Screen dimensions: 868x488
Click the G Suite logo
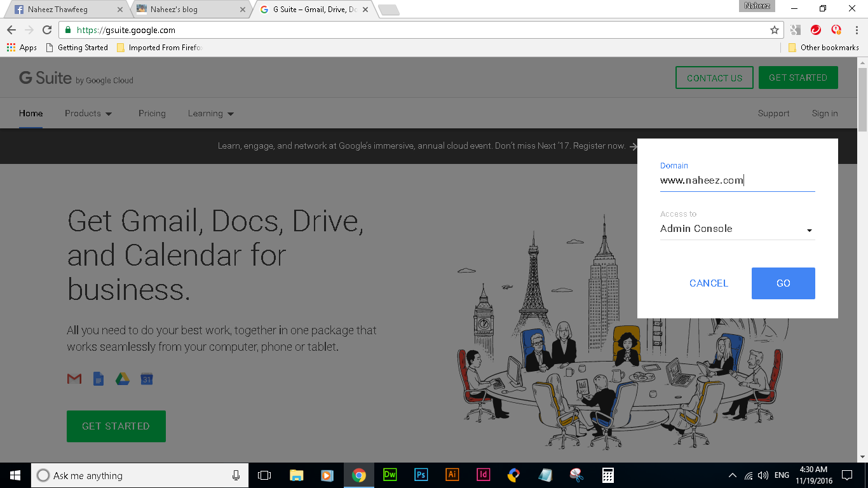click(76, 79)
